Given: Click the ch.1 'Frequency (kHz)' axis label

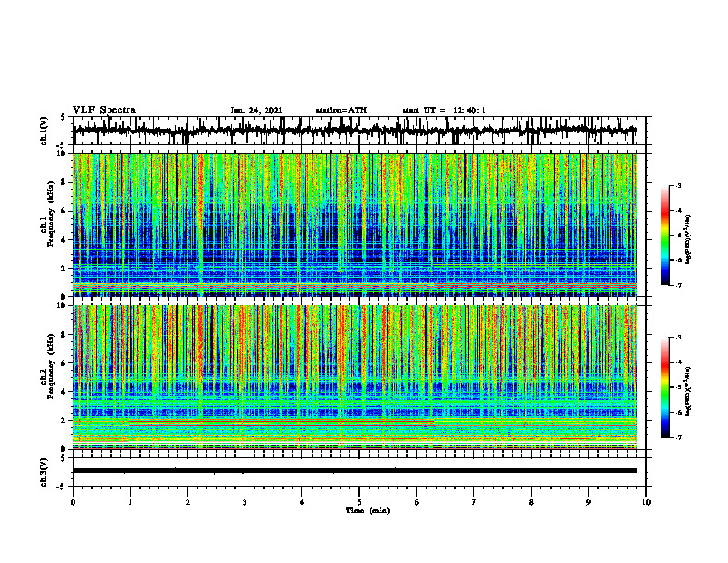Looking at the screenshot, I should [51, 213].
